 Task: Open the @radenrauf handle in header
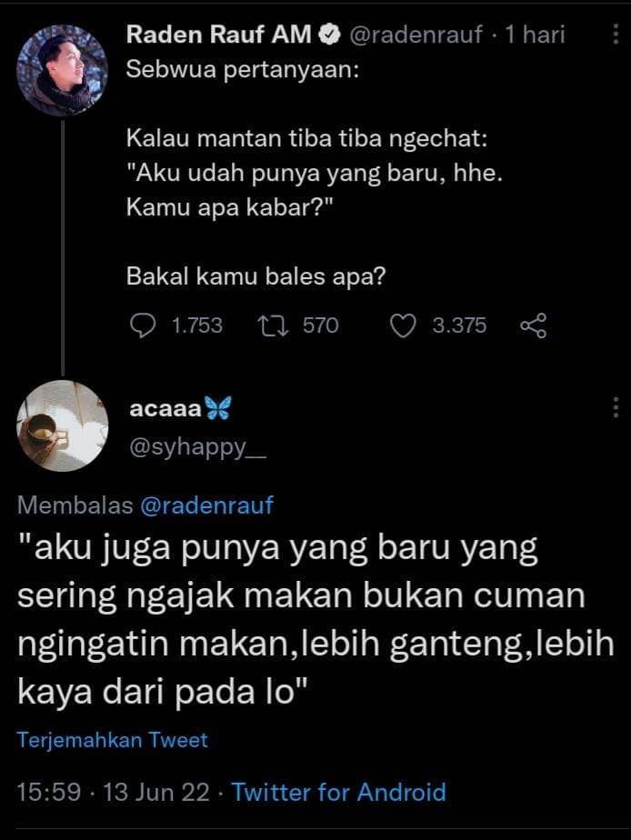coord(416,35)
